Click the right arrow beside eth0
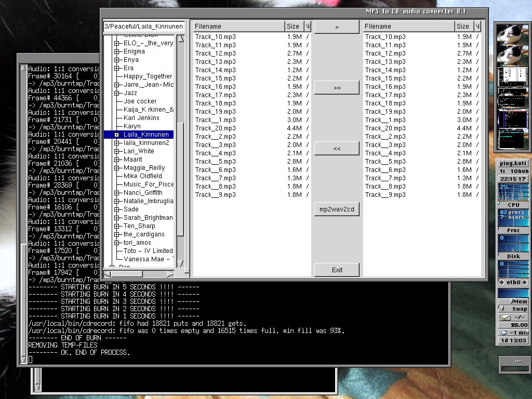Image resolution: width=532 pixels, height=399 pixels. (x=525, y=283)
